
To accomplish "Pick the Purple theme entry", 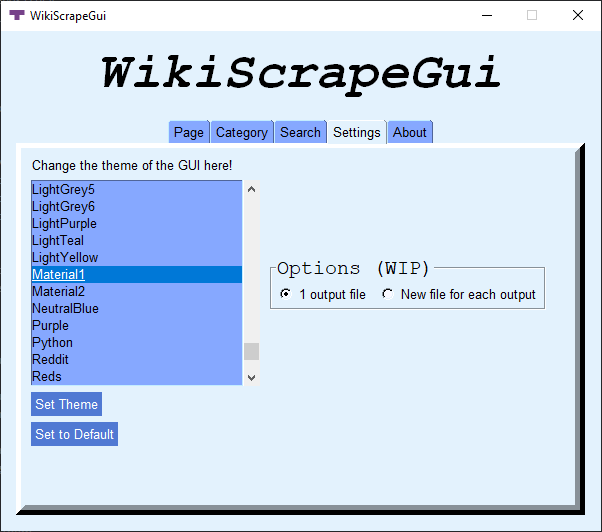I will tap(137, 325).
